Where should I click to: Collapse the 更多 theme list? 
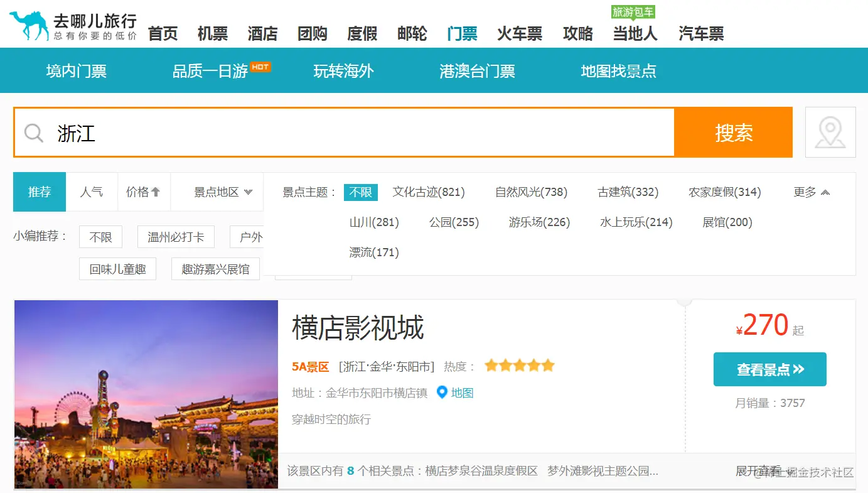pos(812,192)
